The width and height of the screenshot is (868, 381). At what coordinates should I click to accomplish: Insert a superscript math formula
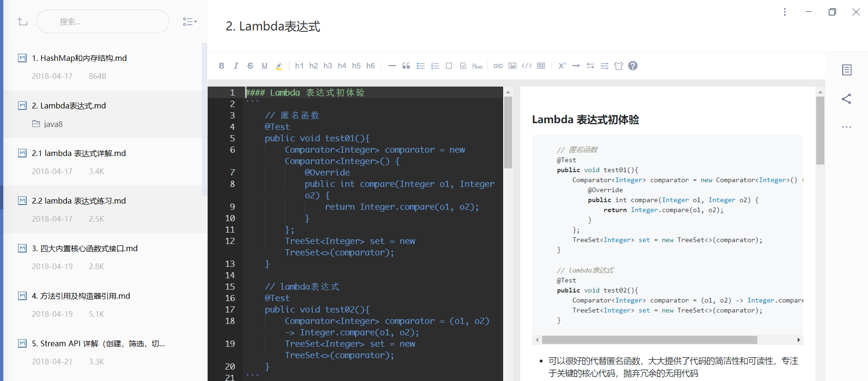point(562,66)
